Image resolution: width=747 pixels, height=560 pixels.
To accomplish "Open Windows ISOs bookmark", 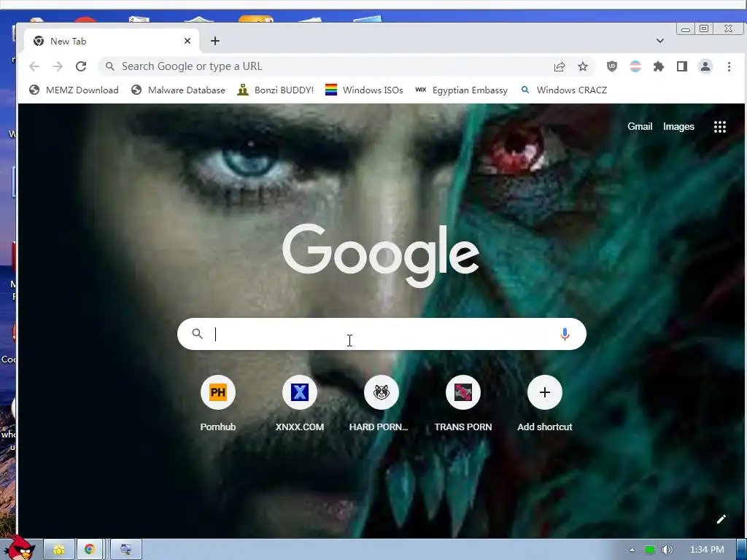I will tap(364, 90).
